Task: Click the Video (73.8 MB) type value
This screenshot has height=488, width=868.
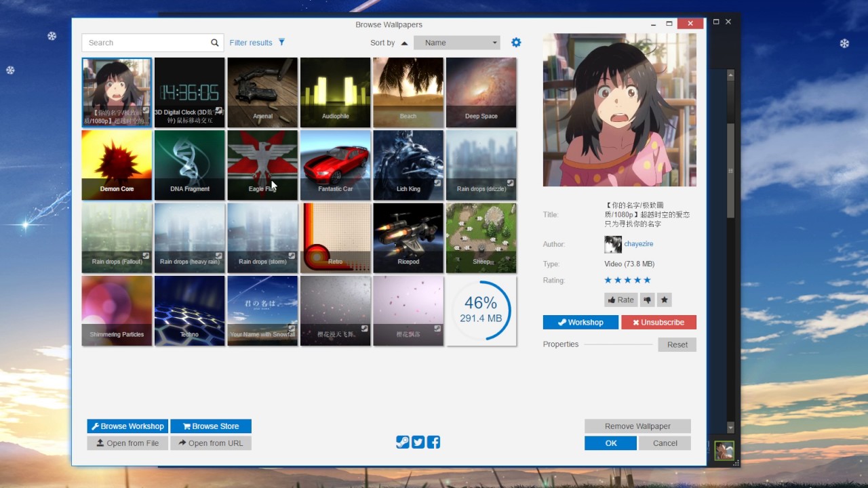Action: (x=629, y=264)
